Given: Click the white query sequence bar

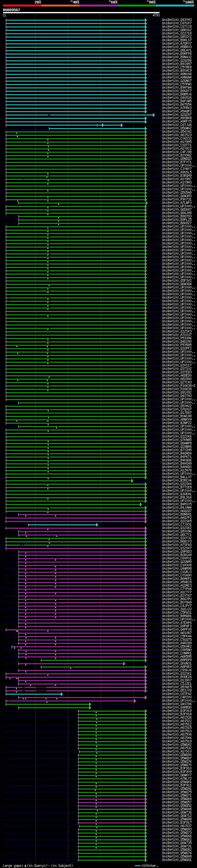Looking at the screenshot, I should click(81, 12).
